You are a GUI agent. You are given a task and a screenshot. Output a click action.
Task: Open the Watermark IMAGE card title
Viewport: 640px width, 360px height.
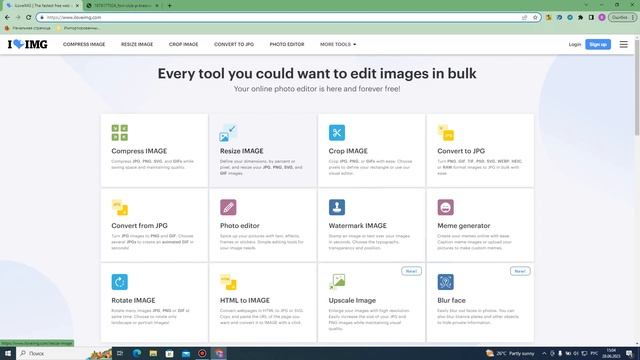coord(358,226)
